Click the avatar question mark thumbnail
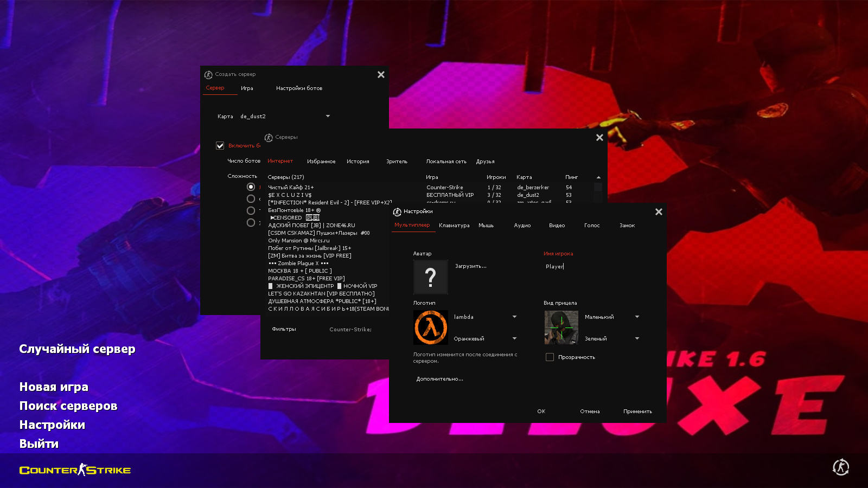The width and height of the screenshot is (868, 488). (x=430, y=277)
